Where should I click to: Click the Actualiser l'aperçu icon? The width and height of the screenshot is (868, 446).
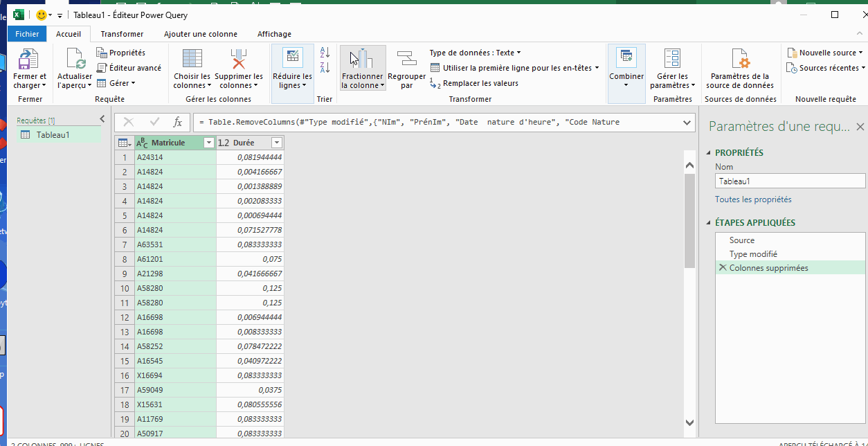(75, 59)
